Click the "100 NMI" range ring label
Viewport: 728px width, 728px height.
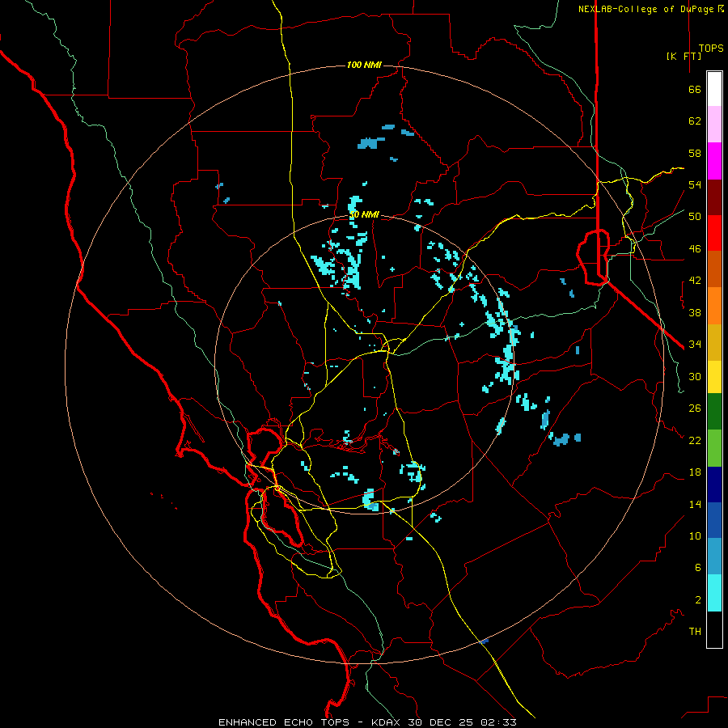[364, 65]
